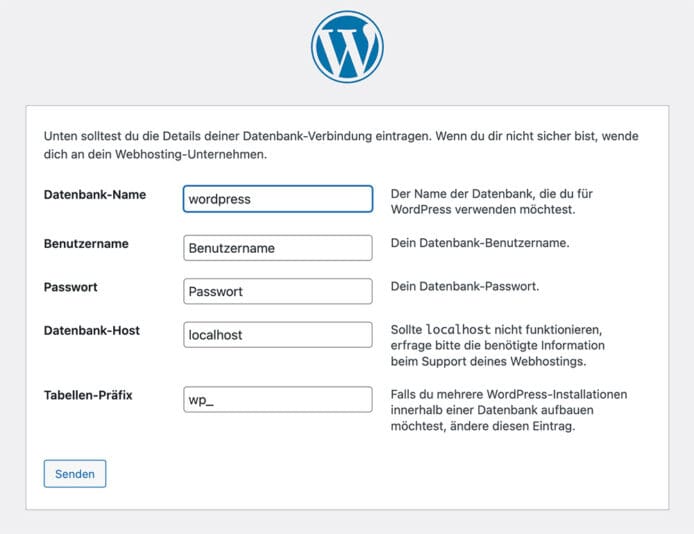Select the Benutzername input field
Viewport: 694px width, 534px height.
point(278,248)
